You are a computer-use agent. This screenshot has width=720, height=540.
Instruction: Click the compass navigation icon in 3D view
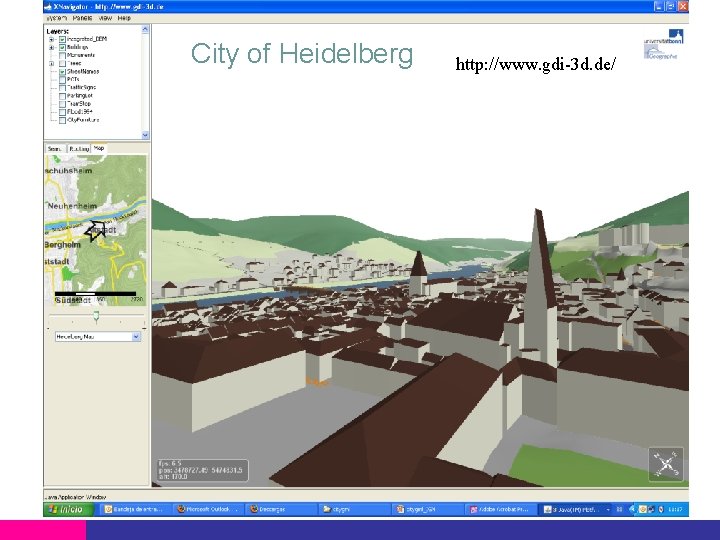click(666, 464)
